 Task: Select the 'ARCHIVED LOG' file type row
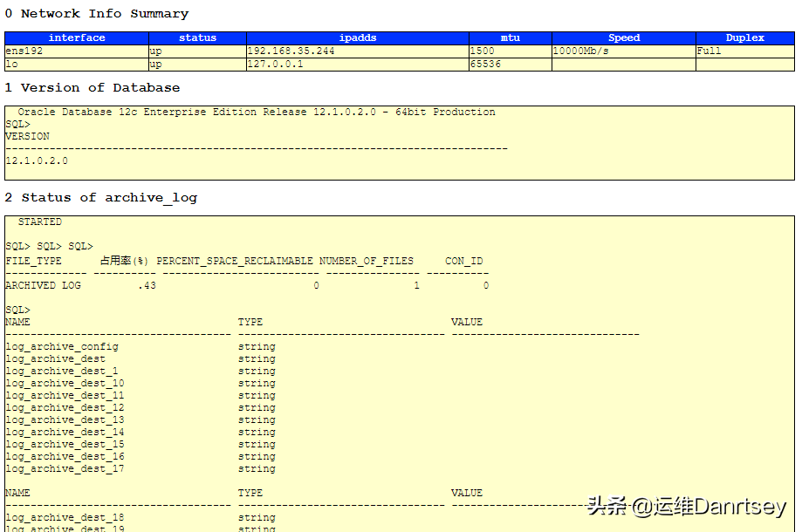tap(43, 285)
